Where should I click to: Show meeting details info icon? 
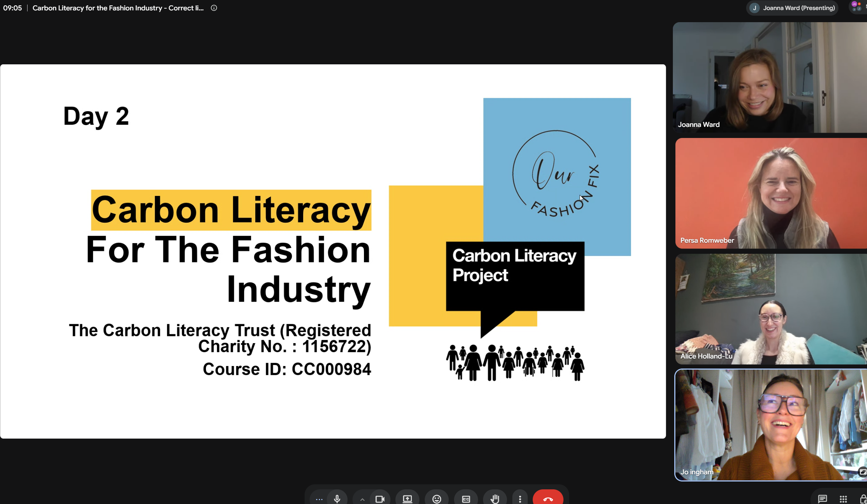point(214,8)
